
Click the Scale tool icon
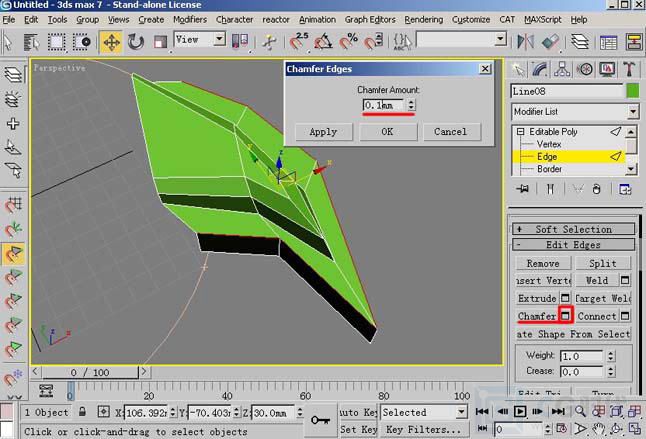click(158, 42)
